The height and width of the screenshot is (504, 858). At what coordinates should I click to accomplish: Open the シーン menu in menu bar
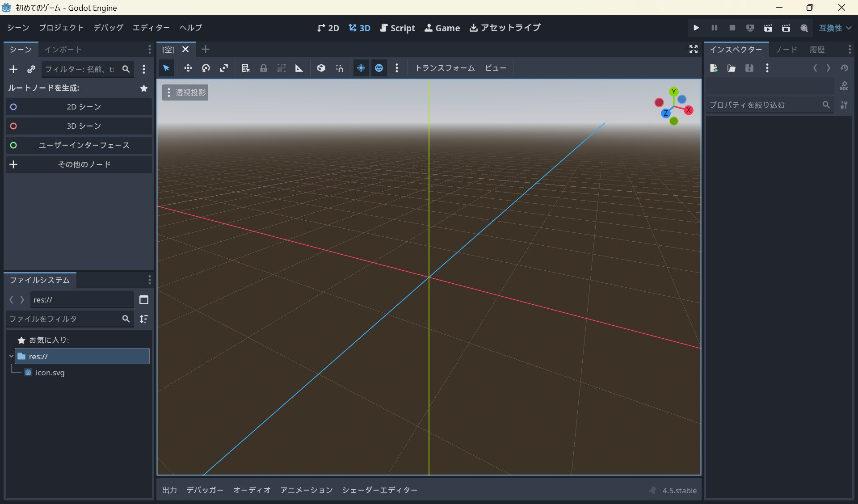pos(18,28)
